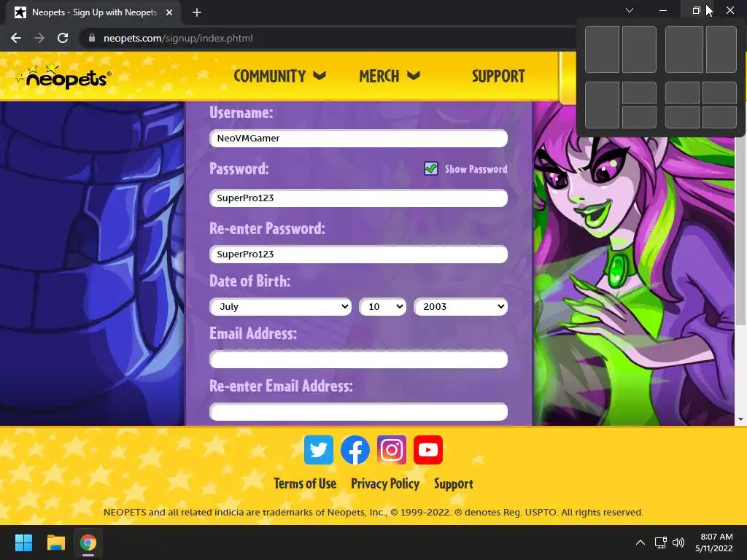Open the birth year dropdown showing 2003
Viewport: 747px width, 560px height.
point(461,307)
